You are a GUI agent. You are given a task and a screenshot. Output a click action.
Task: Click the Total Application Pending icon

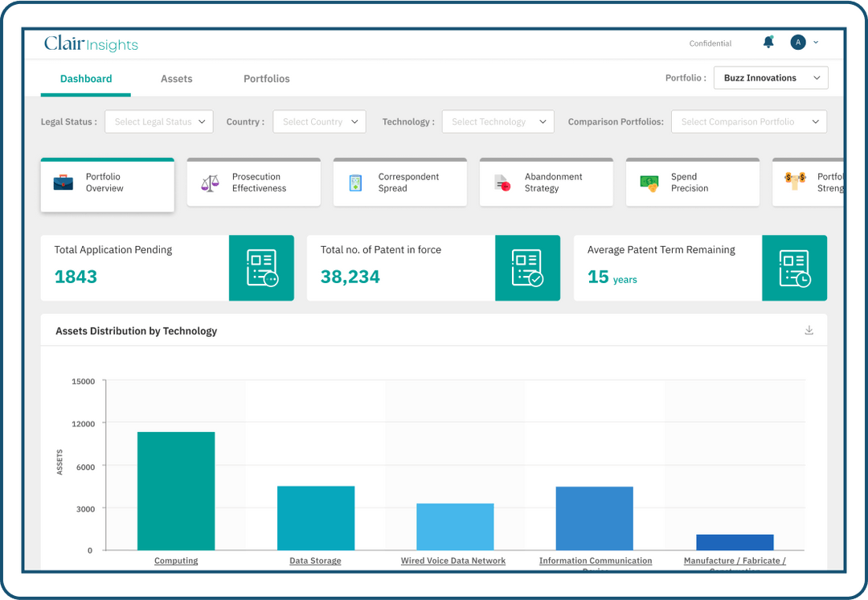point(261,269)
